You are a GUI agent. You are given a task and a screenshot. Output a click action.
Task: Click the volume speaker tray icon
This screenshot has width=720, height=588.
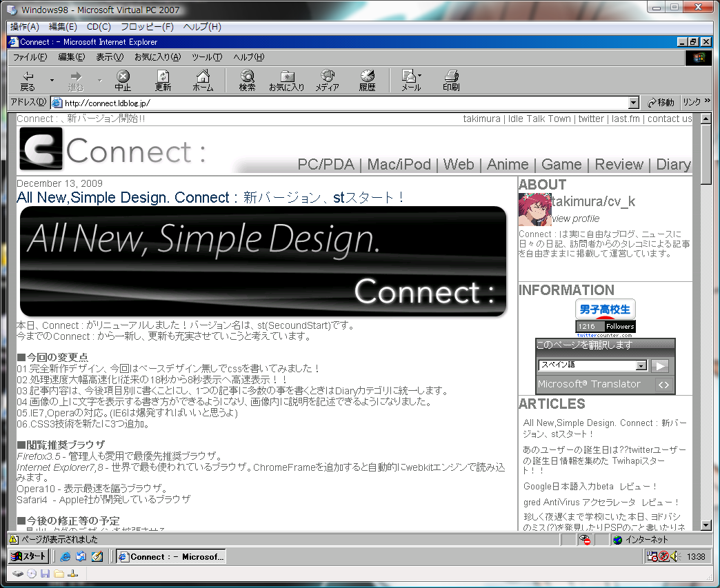pyautogui.click(x=675, y=557)
